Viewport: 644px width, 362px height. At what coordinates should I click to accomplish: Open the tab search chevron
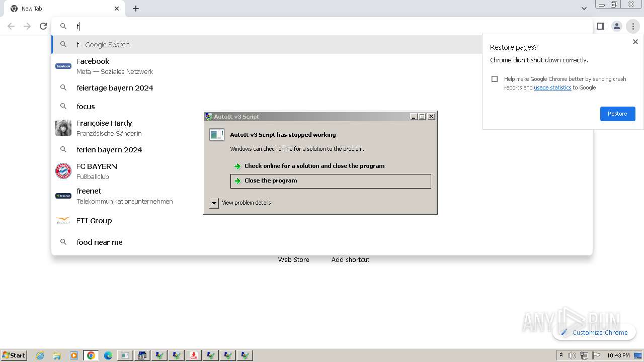[584, 9]
